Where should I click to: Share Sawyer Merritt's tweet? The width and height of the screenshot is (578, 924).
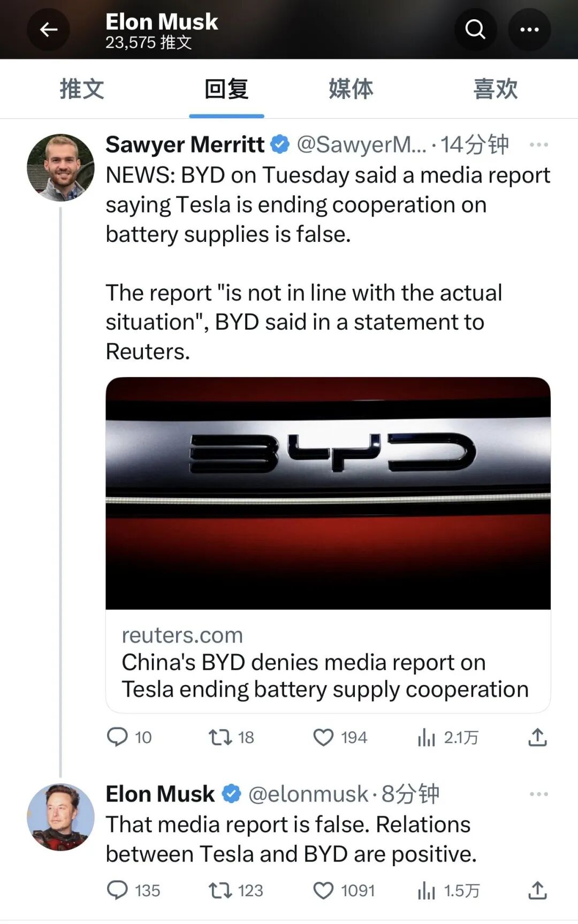[x=537, y=737]
